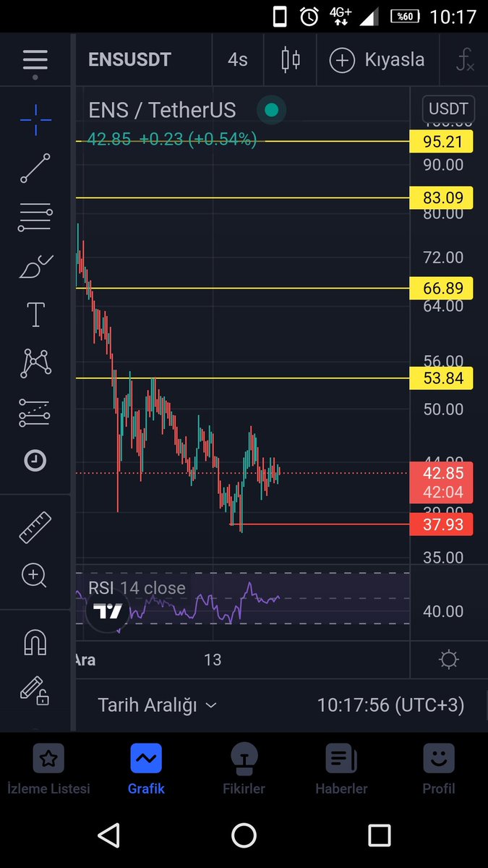488x868 pixels.
Task: Open the forecasting and measurement tools
Action: (x=35, y=413)
